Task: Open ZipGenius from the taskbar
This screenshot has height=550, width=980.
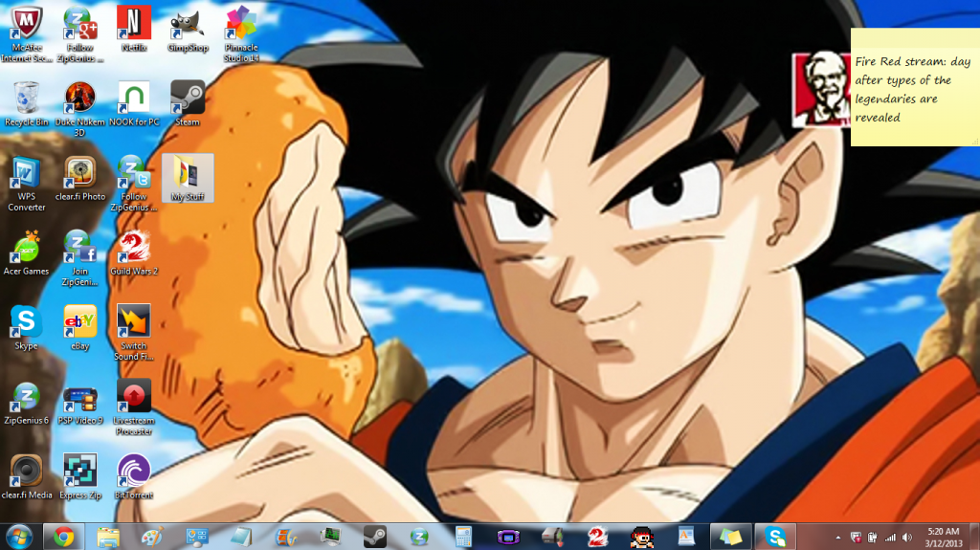Action: [419, 537]
